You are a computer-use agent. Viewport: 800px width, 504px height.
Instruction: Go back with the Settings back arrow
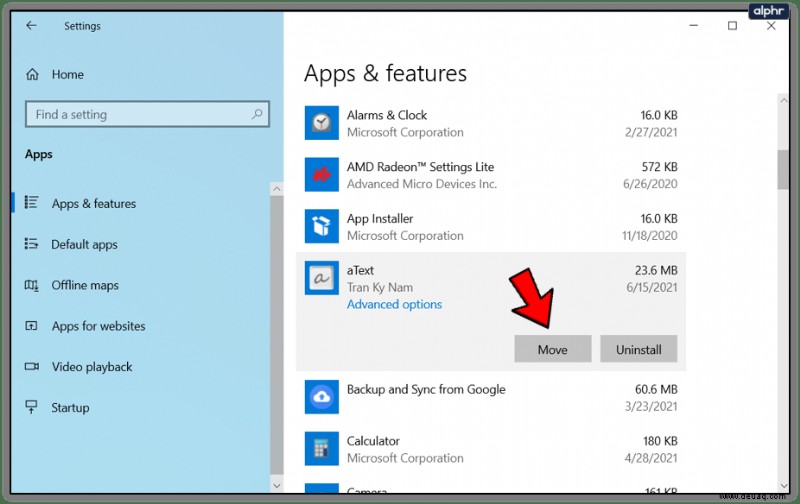click(31, 26)
